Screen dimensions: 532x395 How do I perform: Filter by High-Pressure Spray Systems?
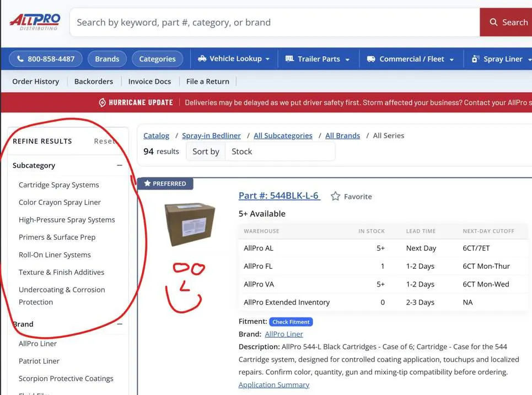[67, 220]
